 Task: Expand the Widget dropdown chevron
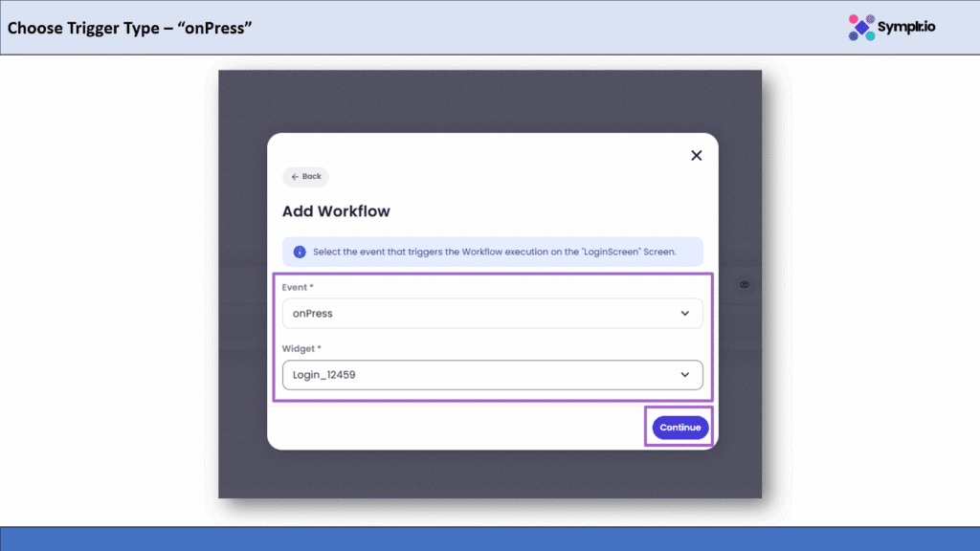click(x=684, y=375)
